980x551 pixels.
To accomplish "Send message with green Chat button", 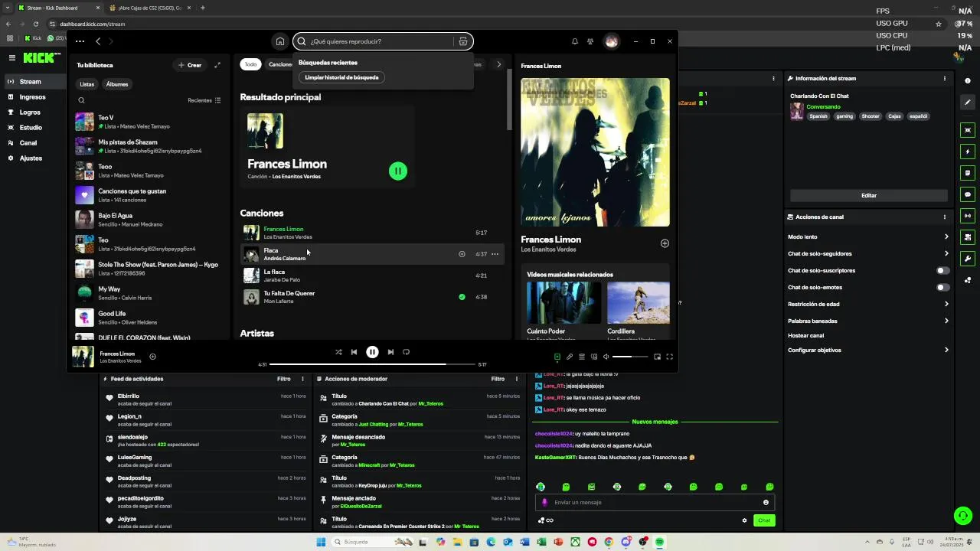I will [x=764, y=520].
